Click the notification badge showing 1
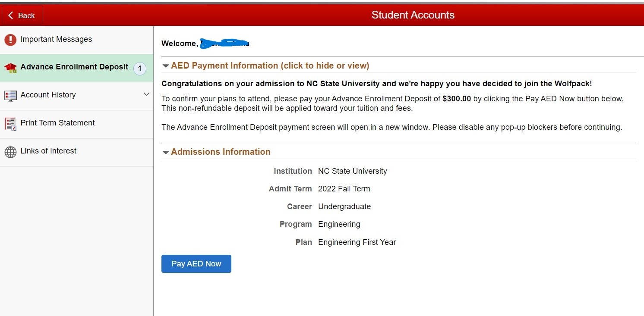The image size is (644, 316). click(140, 69)
